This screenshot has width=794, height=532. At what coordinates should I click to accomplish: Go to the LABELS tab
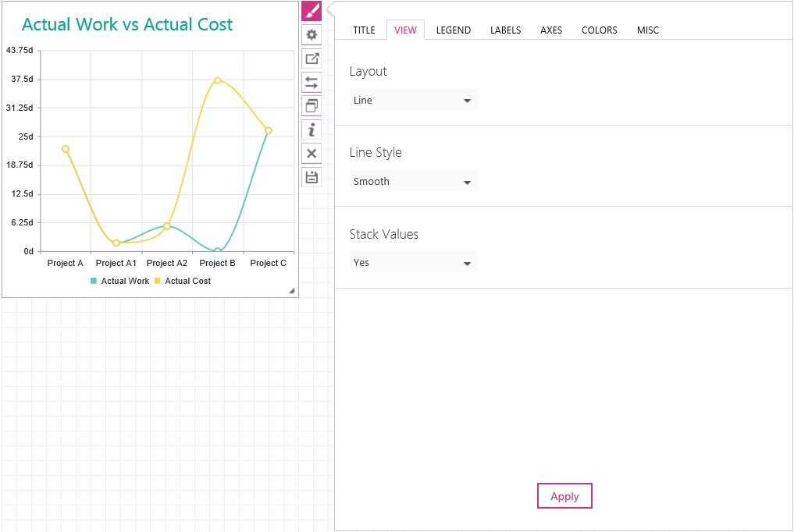pos(505,30)
